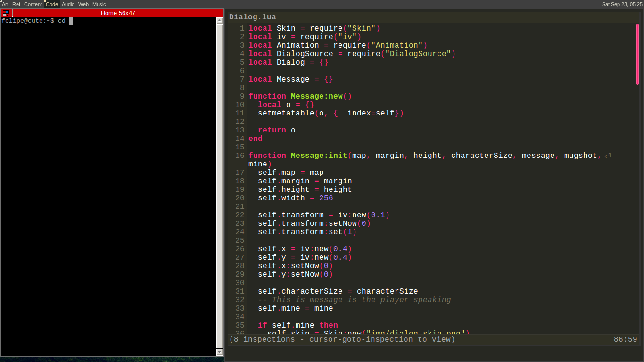Select the Code workspace tab
Image resolution: width=644 pixels, height=362 pixels.
point(52,4)
